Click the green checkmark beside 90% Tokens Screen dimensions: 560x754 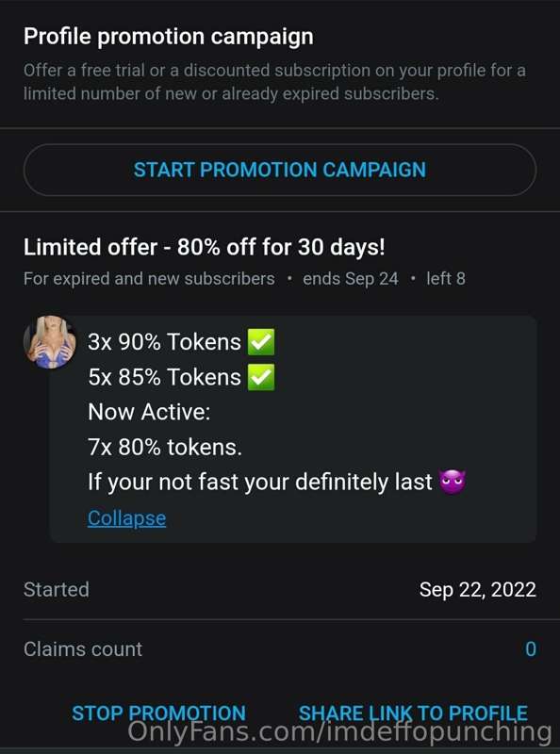[261, 342]
